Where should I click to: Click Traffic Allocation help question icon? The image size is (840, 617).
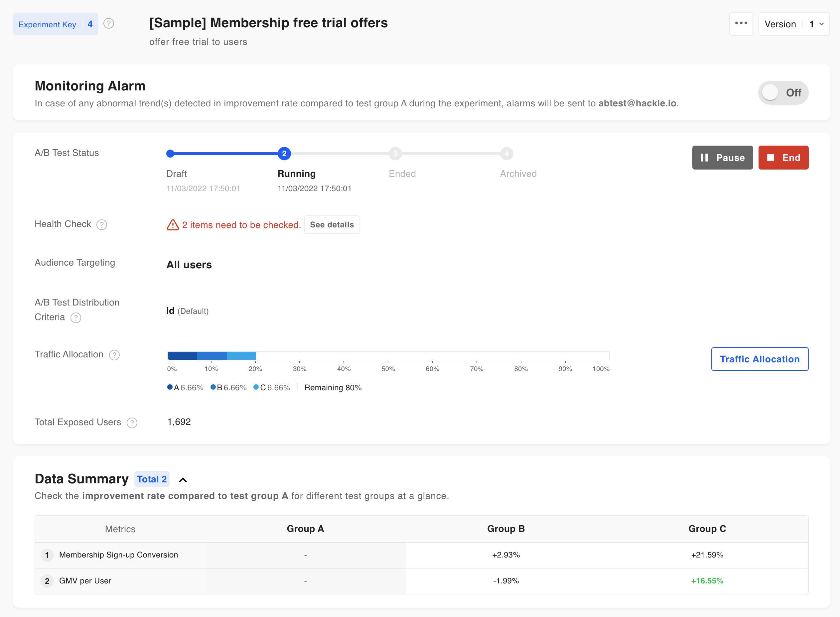[114, 355]
